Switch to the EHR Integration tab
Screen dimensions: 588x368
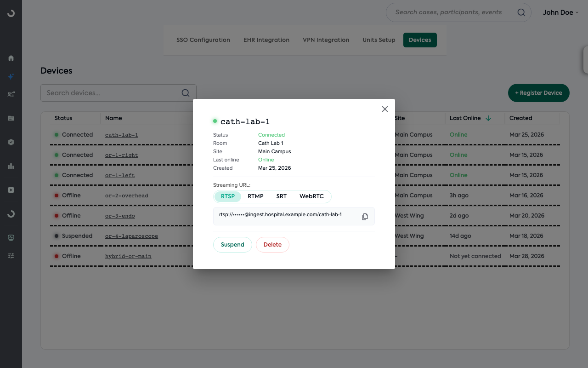click(266, 40)
